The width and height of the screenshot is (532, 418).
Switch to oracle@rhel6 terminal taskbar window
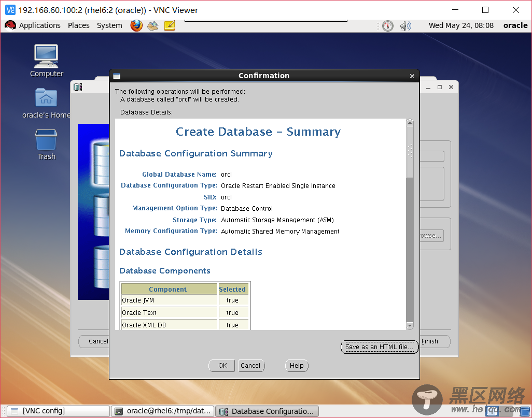[163, 411]
